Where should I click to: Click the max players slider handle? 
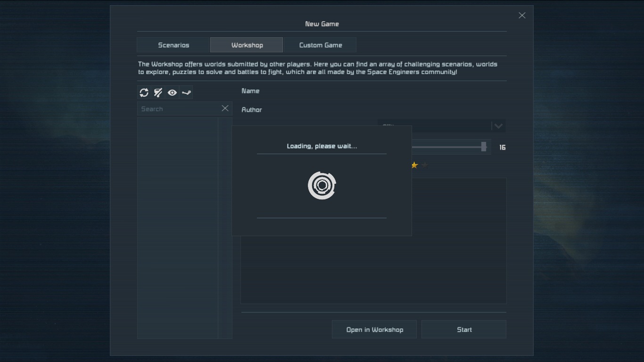coord(484,147)
